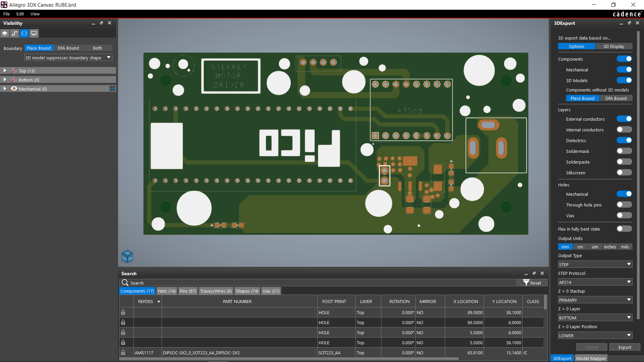Toggle visibility of Bottom layer group

[14, 80]
